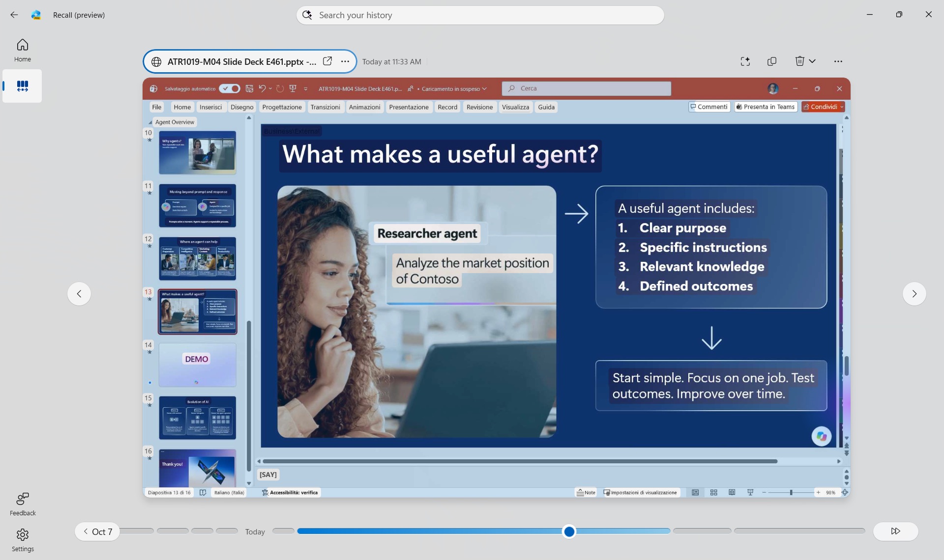Select slide 11 Moving beyond prompt thumbnail
The width and height of the screenshot is (944, 560).
click(x=197, y=206)
